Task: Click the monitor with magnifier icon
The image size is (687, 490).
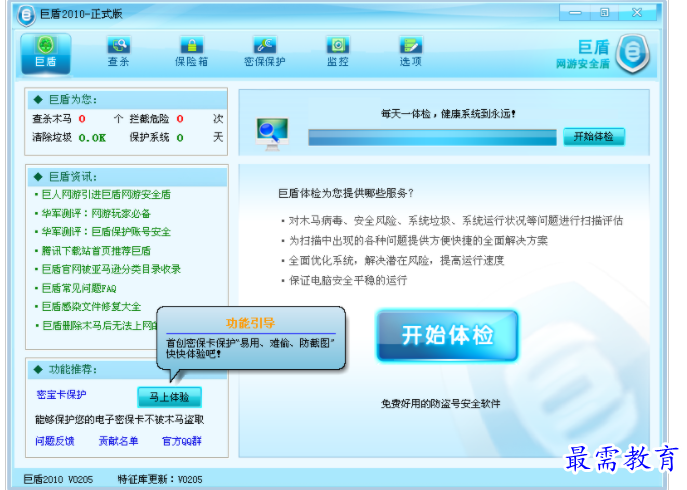Action: click(272, 134)
